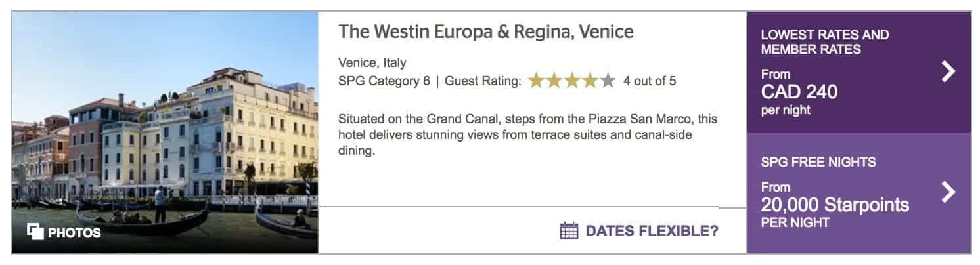Click the first gold rating star

(x=537, y=81)
